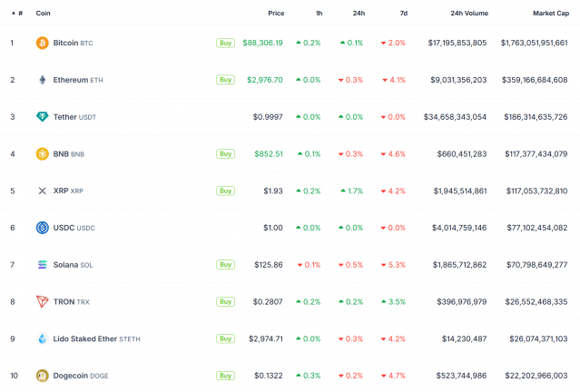This screenshot has height=392, width=580.
Task: Click the Tether green logo icon
Action: (42, 116)
